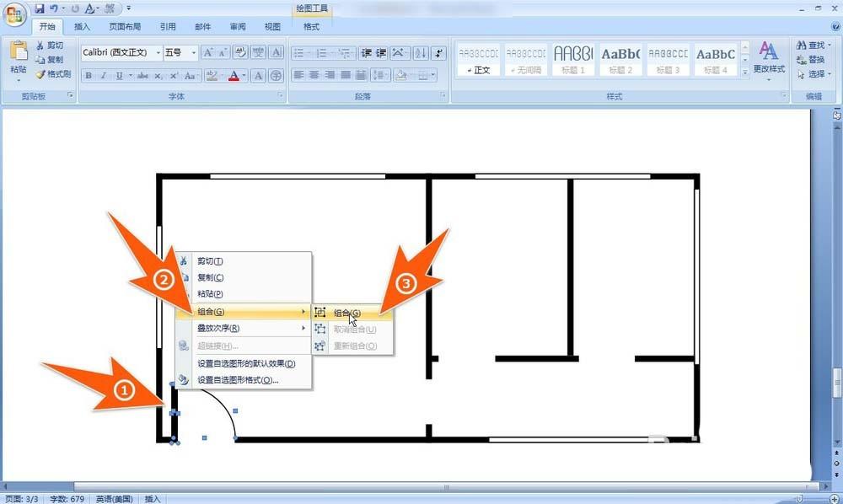The image size is (843, 504).
Task: Click the vertical scrollbar on document right
Action: pos(837,253)
